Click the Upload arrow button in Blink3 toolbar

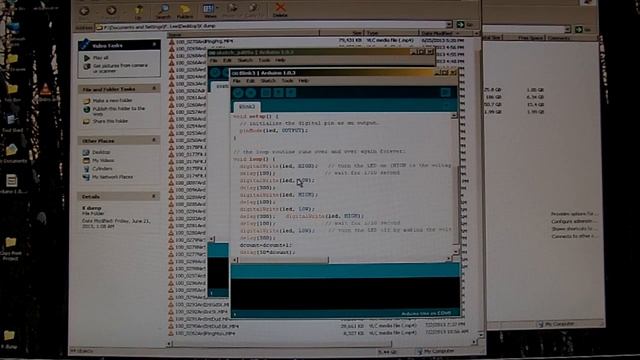251,93
